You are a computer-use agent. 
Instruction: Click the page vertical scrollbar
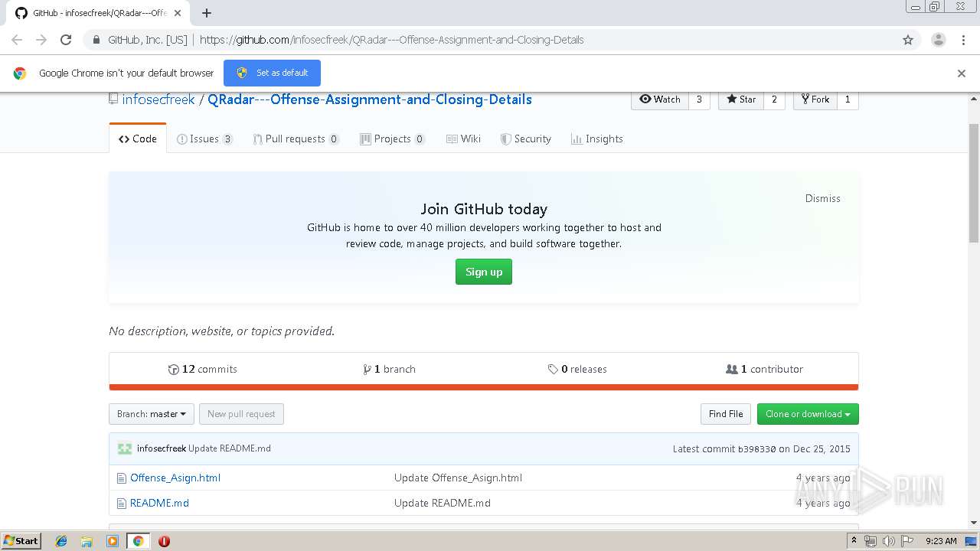pos(974,184)
